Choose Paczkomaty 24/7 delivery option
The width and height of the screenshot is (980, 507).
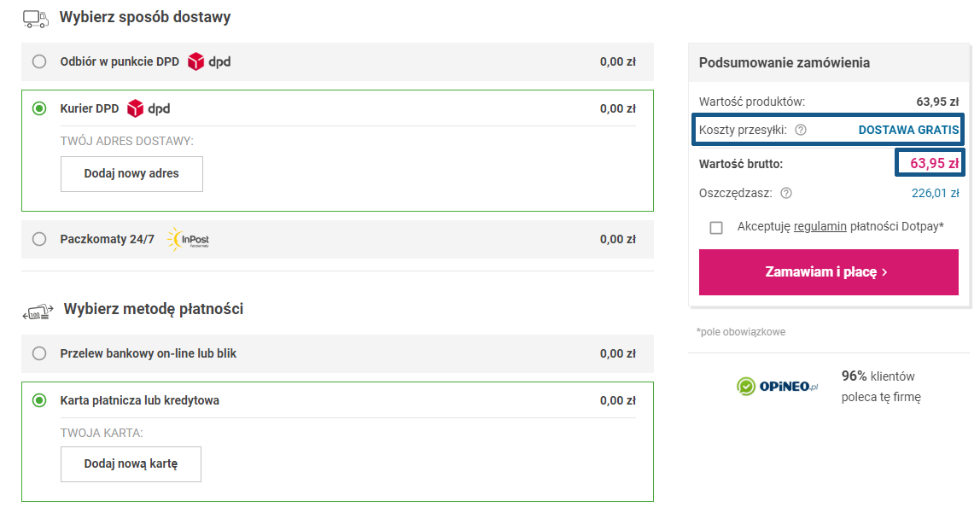tap(39, 239)
